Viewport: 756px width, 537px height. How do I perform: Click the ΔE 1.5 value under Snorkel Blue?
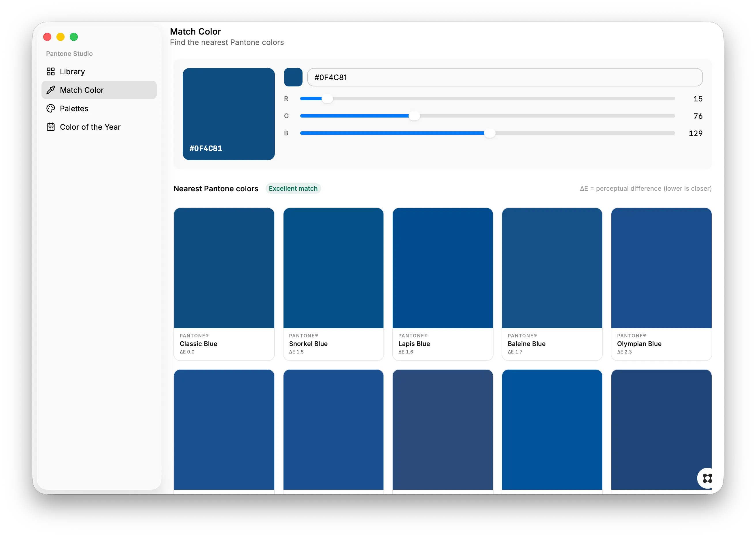296,352
